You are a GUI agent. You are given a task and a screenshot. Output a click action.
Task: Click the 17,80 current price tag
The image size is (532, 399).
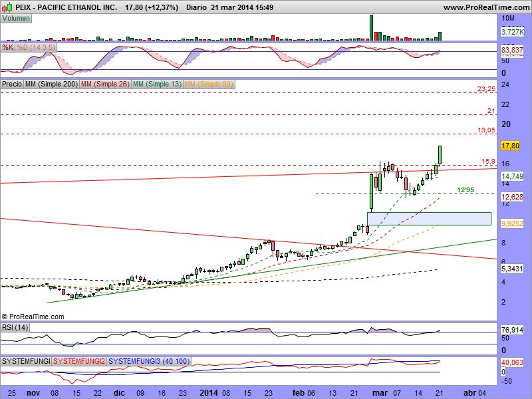(x=510, y=146)
